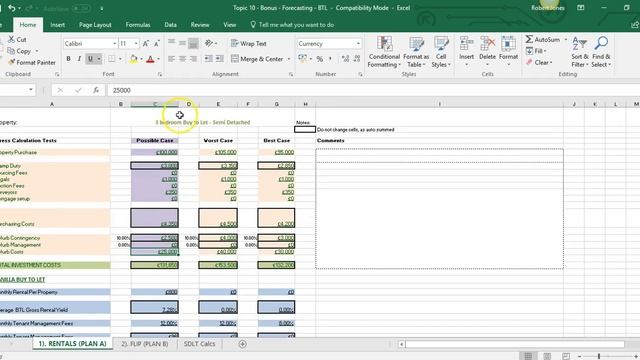Viewport: 640px width, 360px height.
Task: Open the font size 11 dropdown
Action: (x=136, y=43)
